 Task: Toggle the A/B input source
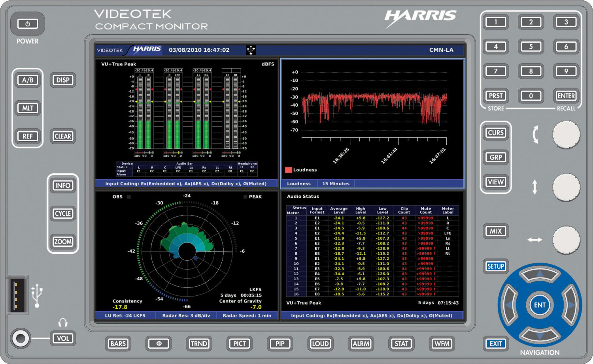27,80
